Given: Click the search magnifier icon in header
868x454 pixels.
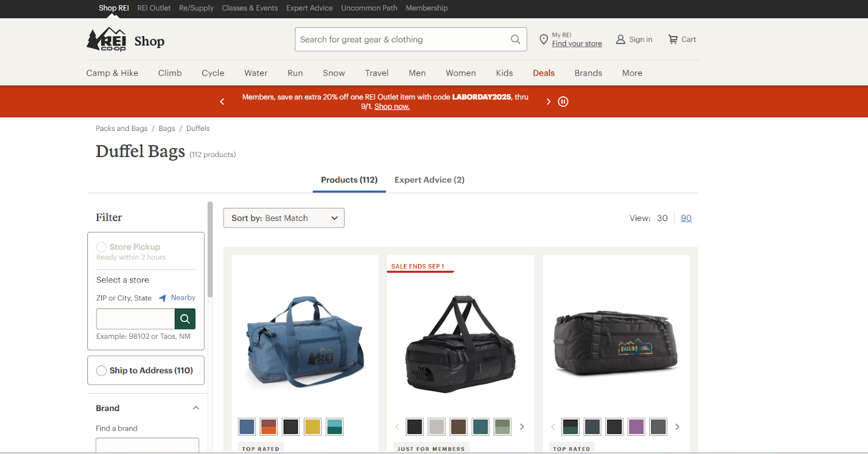Looking at the screenshot, I should point(515,39).
